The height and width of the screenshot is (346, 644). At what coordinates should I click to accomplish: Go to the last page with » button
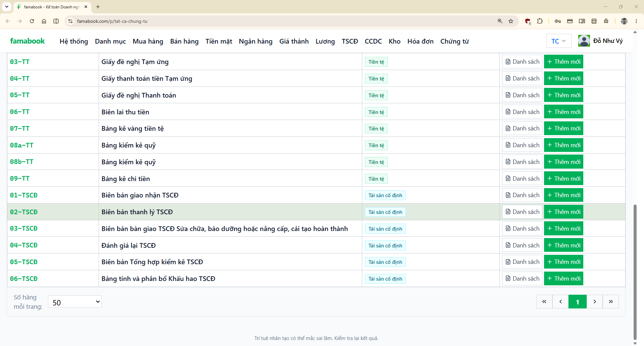click(611, 302)
